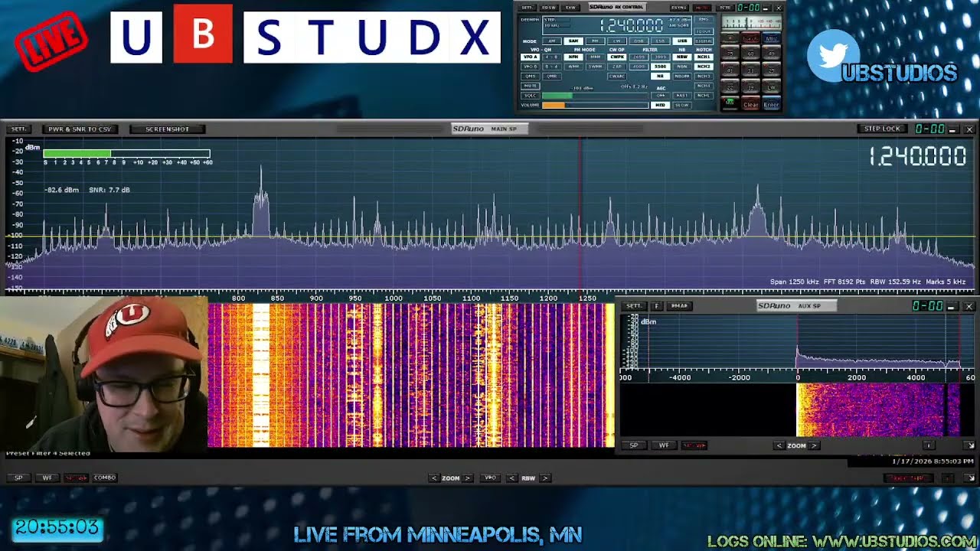Click the QMR memory recall button

click(x=552, y=77)
